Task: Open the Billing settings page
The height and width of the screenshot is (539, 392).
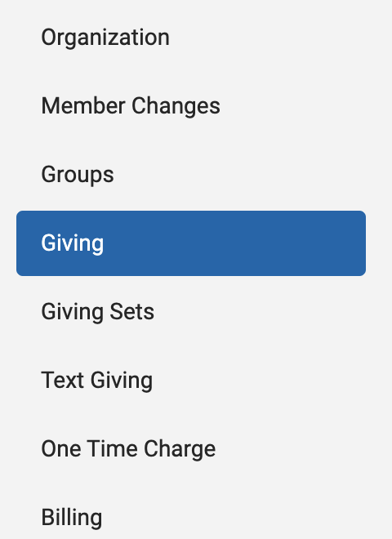Action: [191, 517]
